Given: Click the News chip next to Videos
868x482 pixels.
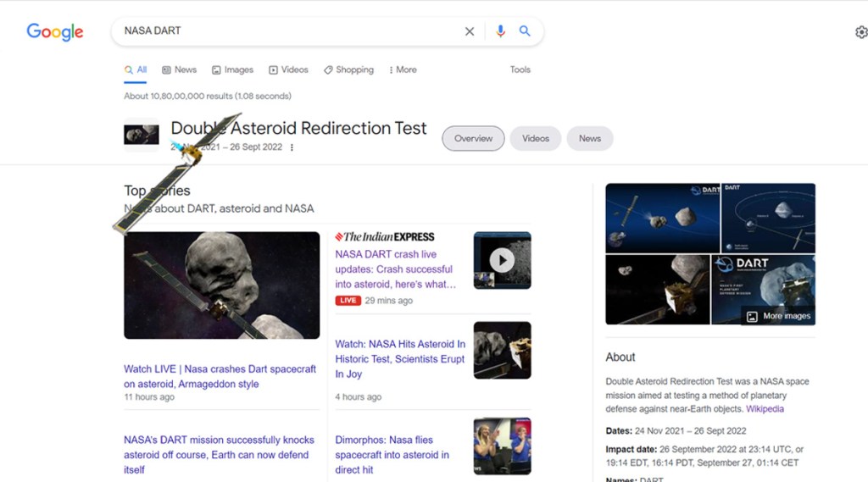Looking at the screenshot, I should pyautogui.click(x=590, y=138).
